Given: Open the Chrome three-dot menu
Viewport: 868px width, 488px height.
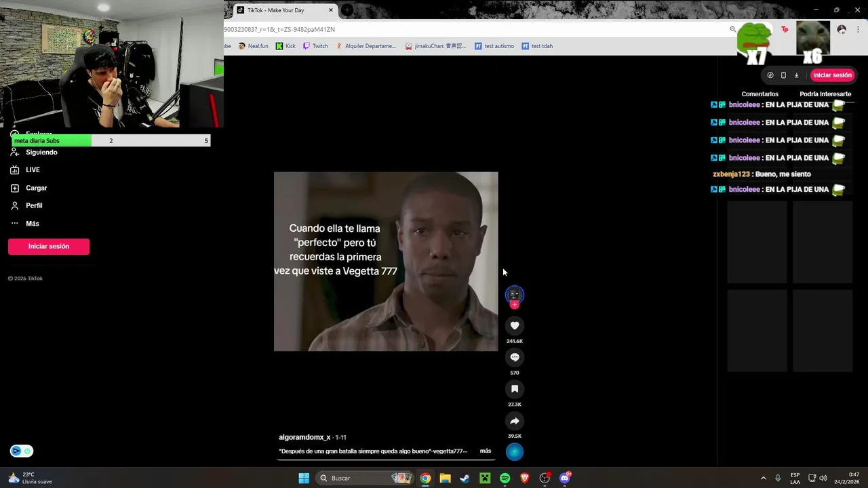Looking at the screenshot, I should coord(856,29).
